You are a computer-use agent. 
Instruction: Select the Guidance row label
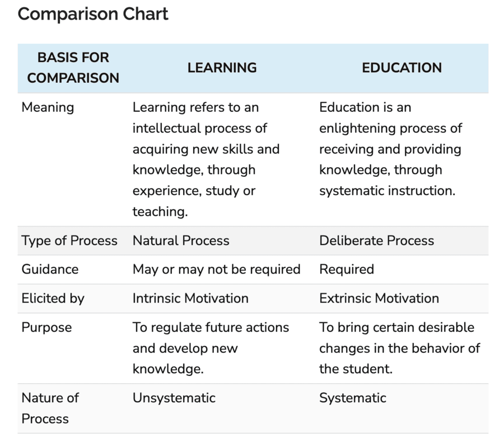pos(50,270)
